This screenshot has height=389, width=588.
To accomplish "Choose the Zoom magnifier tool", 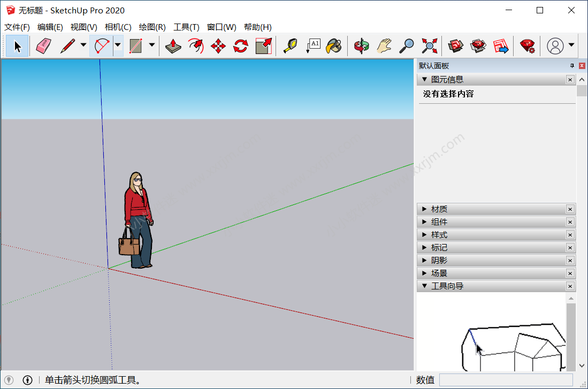I will coord(407,46).
